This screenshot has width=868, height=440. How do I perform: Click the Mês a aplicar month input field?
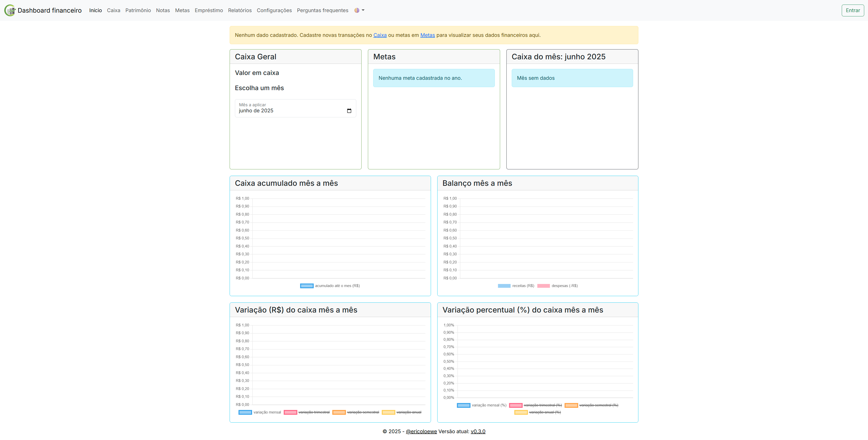[x=295, y=108]
